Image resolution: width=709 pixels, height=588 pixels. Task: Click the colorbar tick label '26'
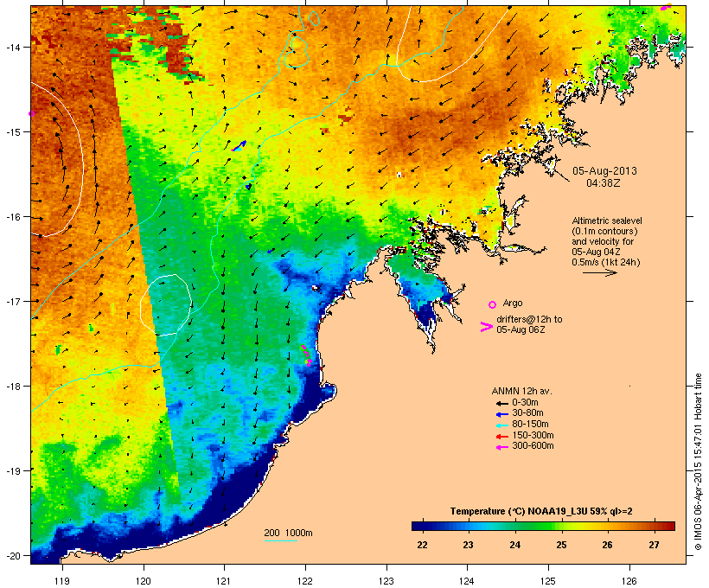(x=607, y=545)
